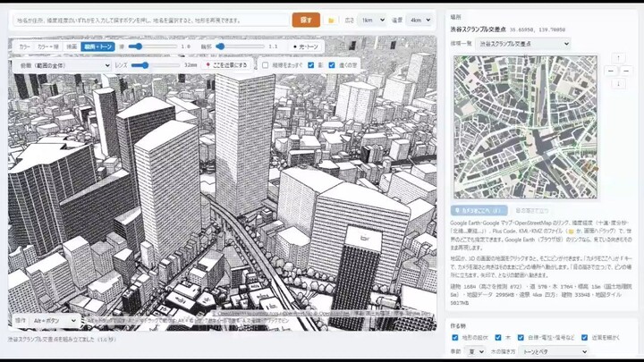
Task: Click the 32mm lens value
Action: (191, 65)
